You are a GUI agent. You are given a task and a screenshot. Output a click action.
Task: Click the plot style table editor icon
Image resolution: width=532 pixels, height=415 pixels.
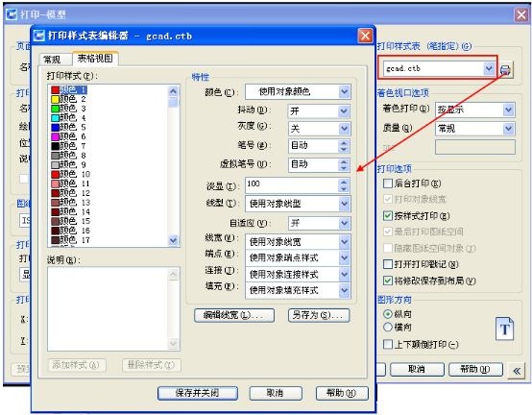point(505,70)
